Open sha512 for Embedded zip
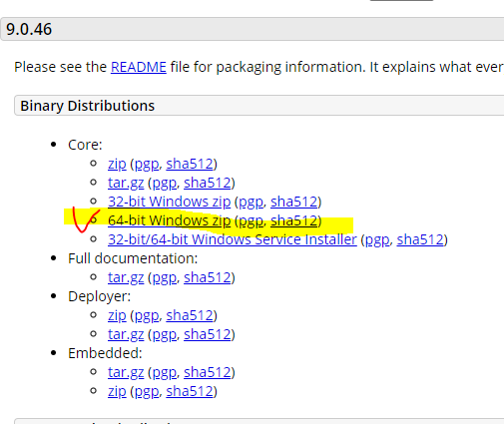 tap(190, 391)
